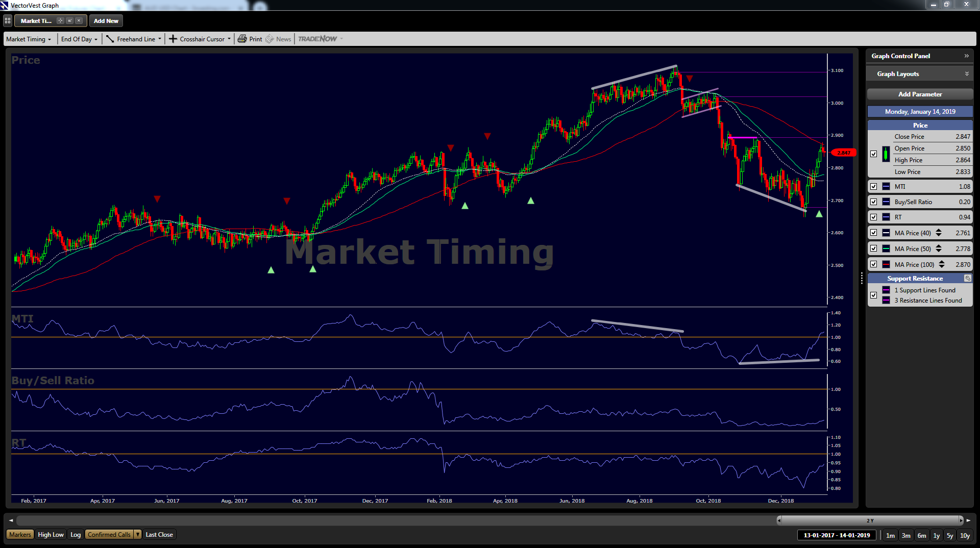Click the timeline scroll right arrow
The height and width of the screenshot is (548, 980).
coord(968,520)
